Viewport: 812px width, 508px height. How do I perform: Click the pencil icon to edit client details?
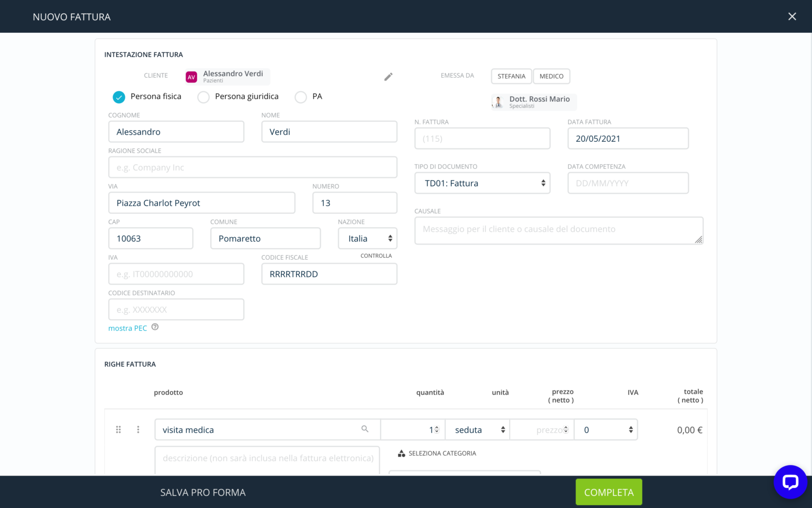tap(389, 77)
